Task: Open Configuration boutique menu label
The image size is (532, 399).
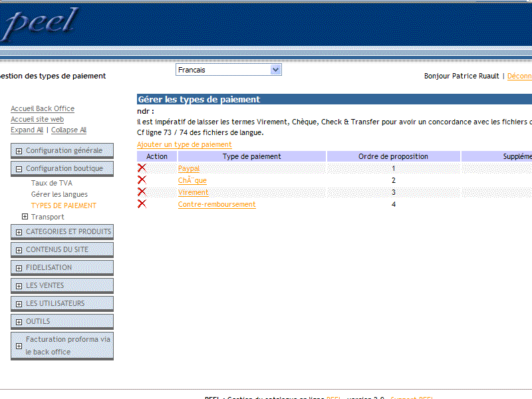Action: pyautogui.click(x=65, y=168)
